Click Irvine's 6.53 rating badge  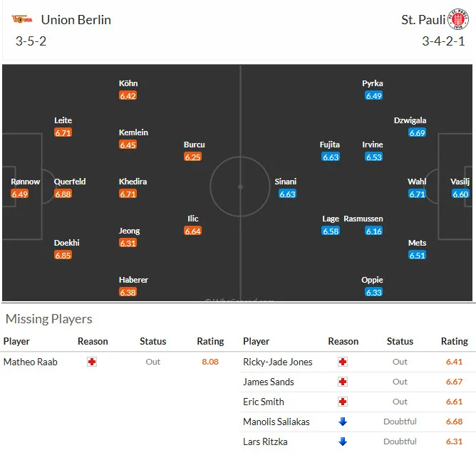[373, 157]
